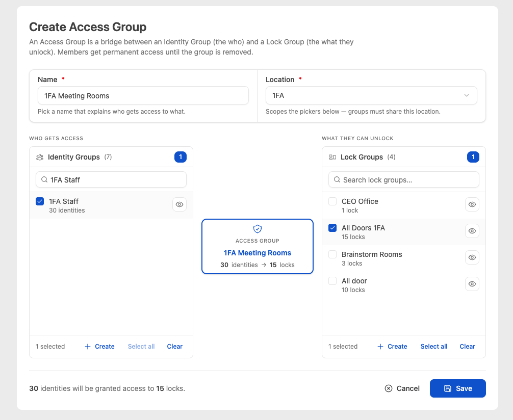Click plus icon beside lock groups Create

[380, 347]
